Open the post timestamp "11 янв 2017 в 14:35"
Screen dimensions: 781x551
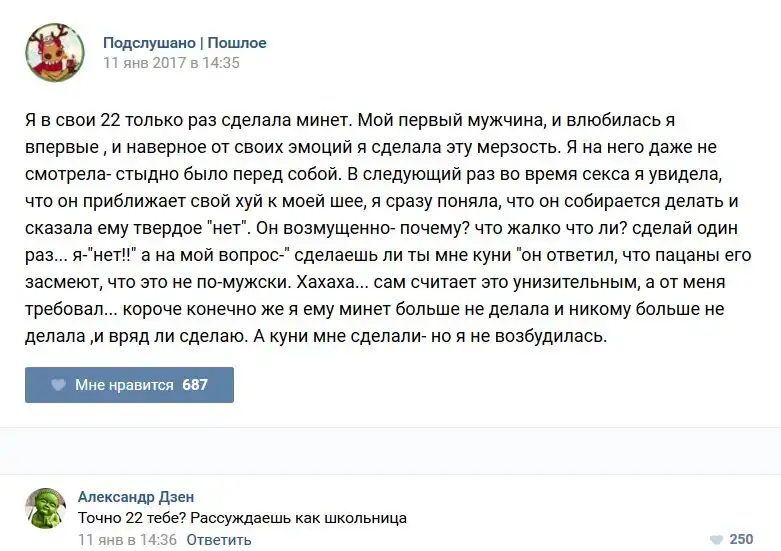pos(171,62)
